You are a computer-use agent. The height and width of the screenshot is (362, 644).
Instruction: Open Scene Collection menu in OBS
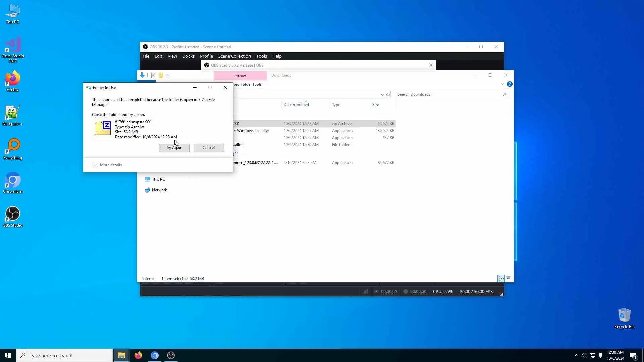pyautogui.click(x=234, y=56)
